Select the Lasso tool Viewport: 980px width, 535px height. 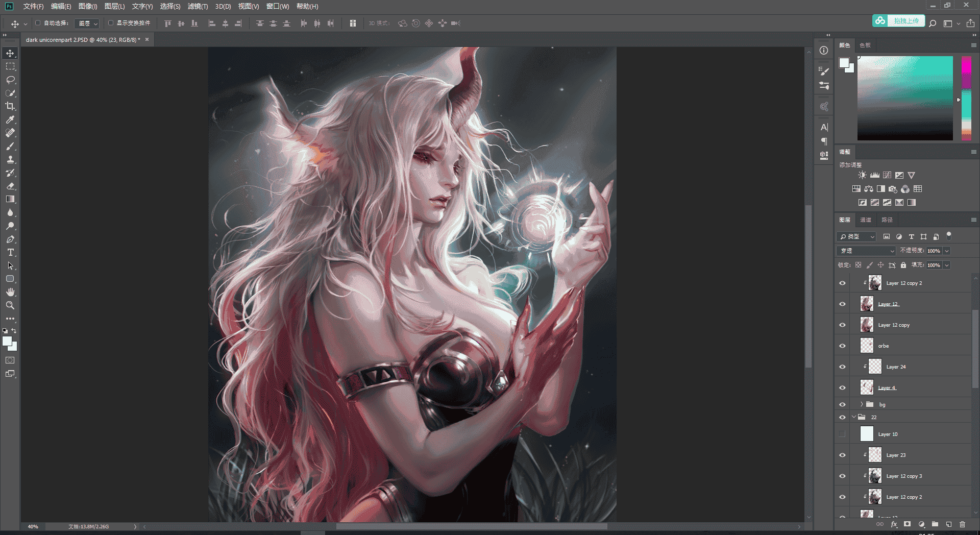(10, 80)
